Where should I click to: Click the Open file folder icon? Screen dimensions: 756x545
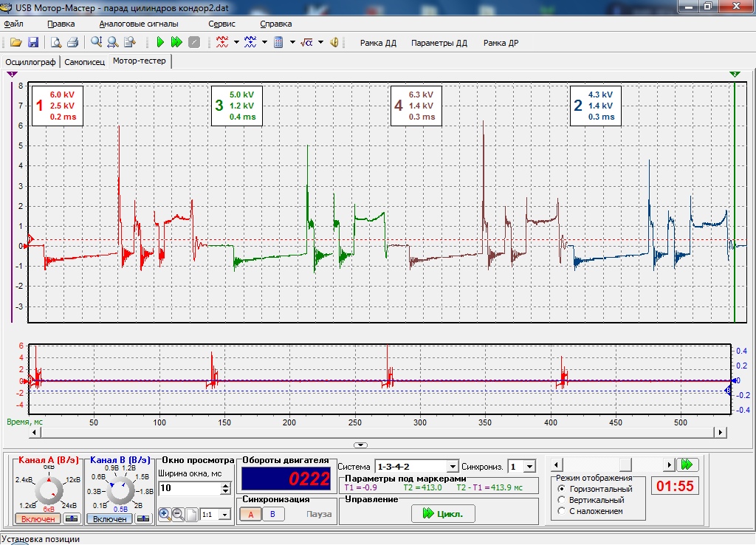click(16, 42)
